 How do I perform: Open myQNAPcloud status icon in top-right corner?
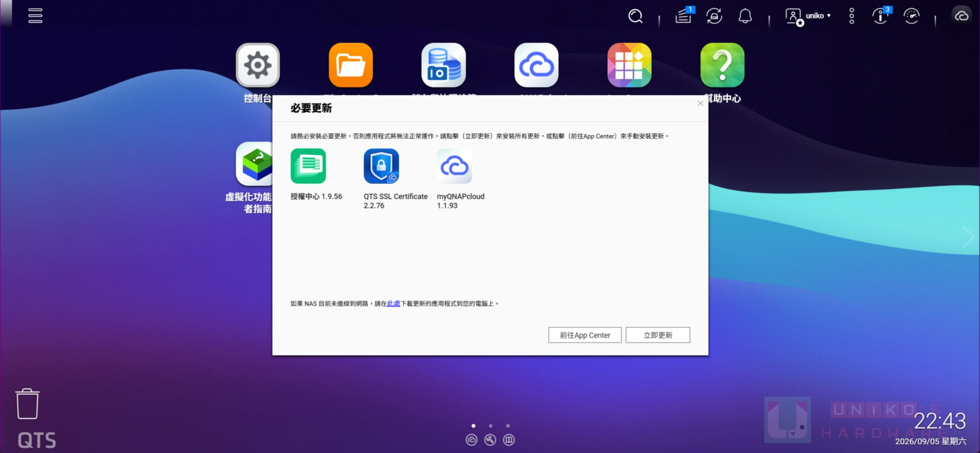click(961, 16)
